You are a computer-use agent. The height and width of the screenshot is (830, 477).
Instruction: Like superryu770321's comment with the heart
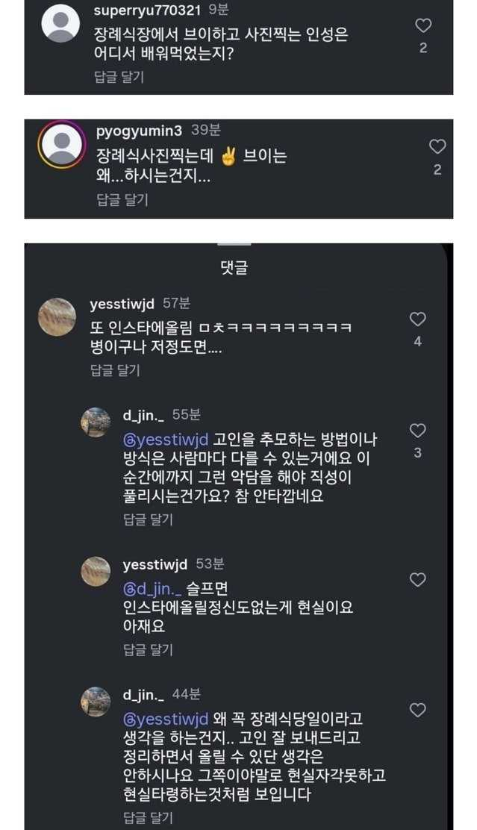click(x=422, y=25)
